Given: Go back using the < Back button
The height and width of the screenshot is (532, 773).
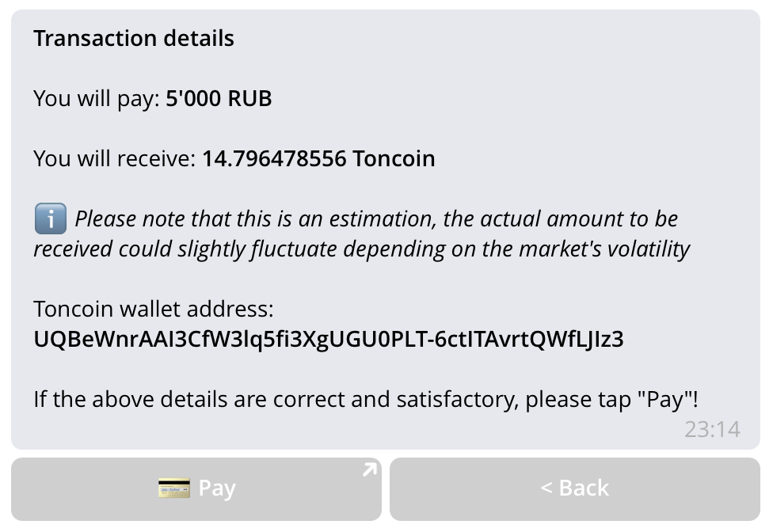Looking at the screenshot, I should [x=575, y=488].
